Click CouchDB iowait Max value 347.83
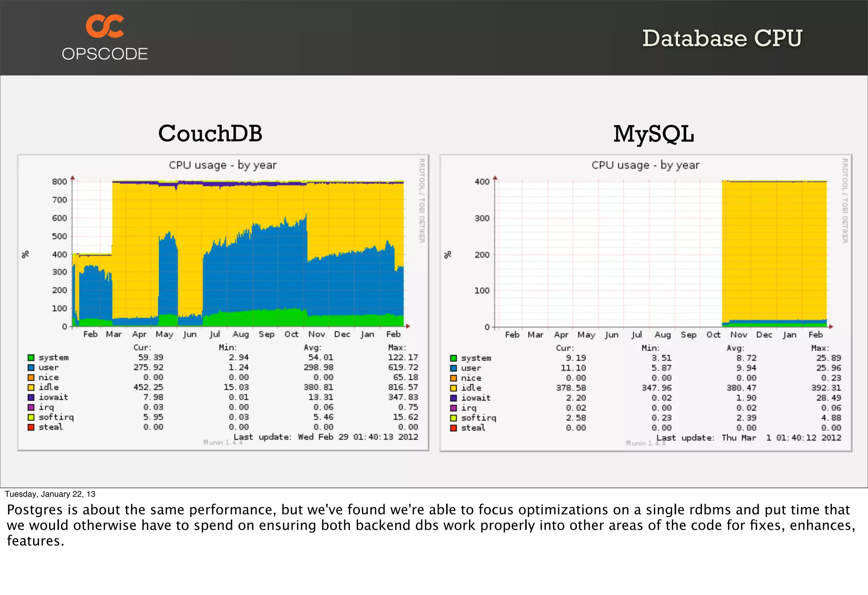868x595 pixels. tap(403, 397)
